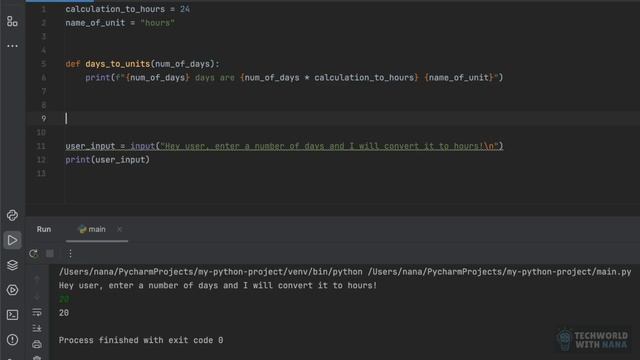Open the Services tool window icon
Screen dimensions: 640x360
[x=12, y=290]
